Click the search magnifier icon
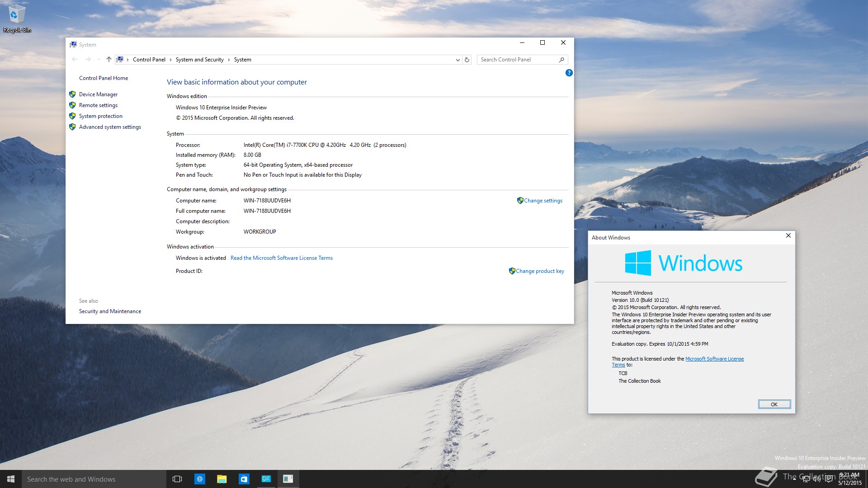Viewport: 868px width, 488px height. pyautogui.click(x=562, y=60)
